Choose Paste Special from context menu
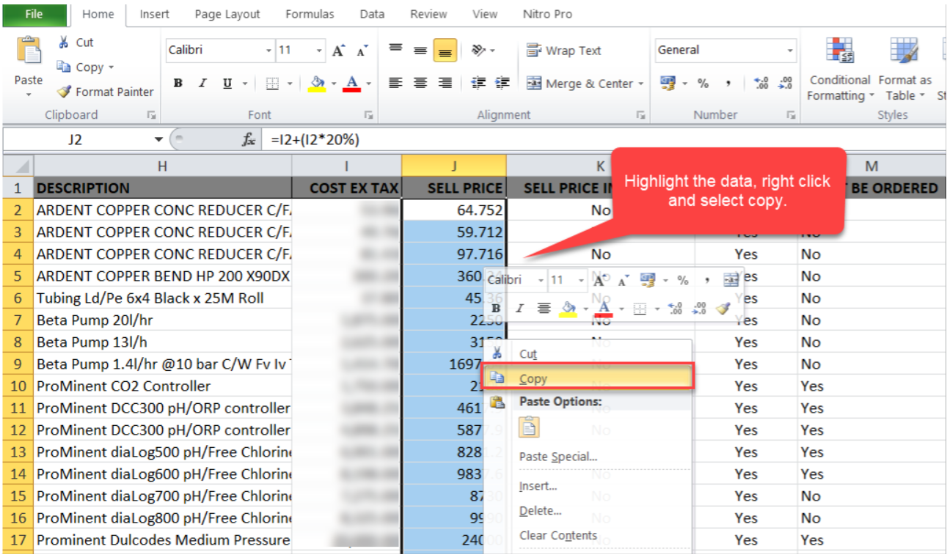 coord(558,457)
